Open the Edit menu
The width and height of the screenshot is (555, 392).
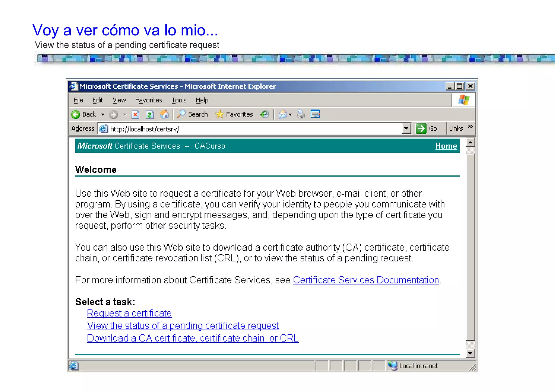click(98, 100)
